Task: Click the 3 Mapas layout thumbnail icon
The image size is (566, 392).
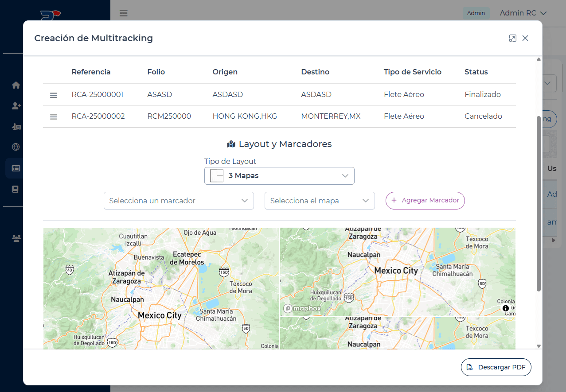Action: coord(217,176)
